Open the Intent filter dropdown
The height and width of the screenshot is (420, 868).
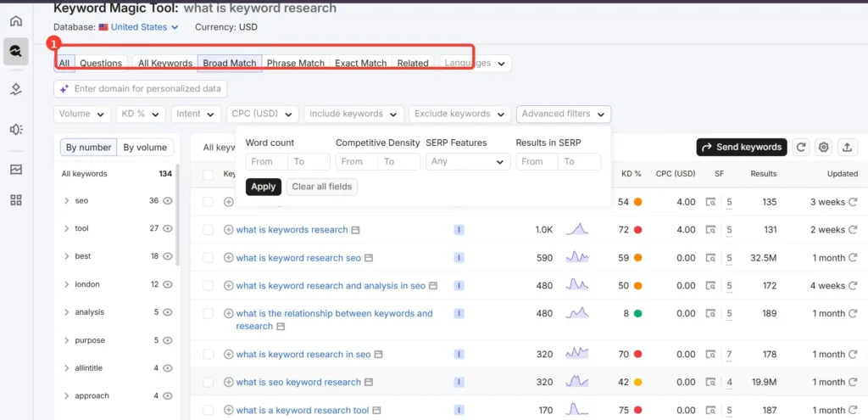click(x=196, y=115)
